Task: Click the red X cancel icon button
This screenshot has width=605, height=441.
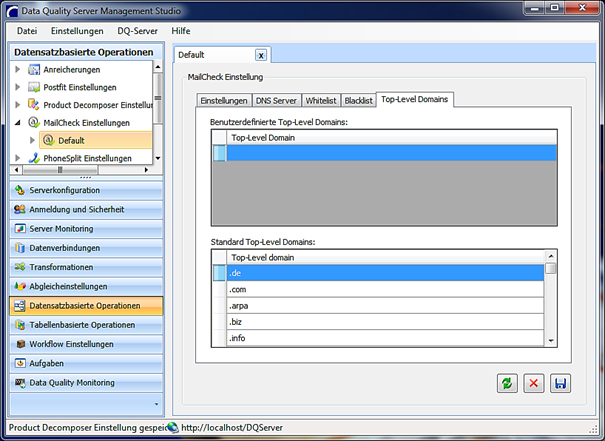Action: (x=534, y=383)
